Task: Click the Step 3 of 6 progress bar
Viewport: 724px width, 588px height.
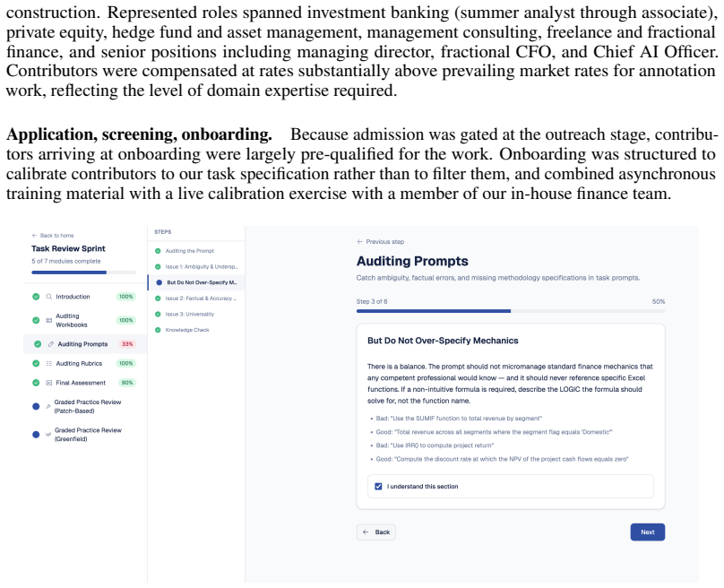Action: (511, 311)
